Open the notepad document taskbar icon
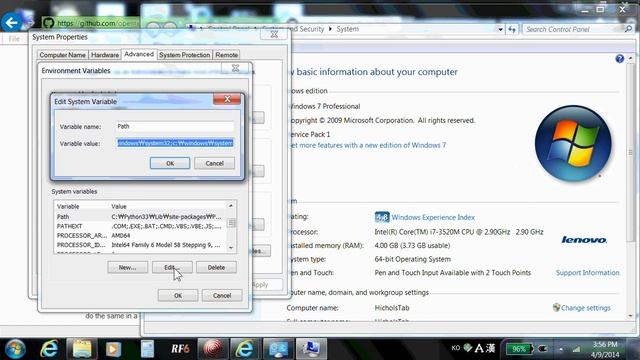The height and width of the screenshot is (360, 640). click(147, 349)
